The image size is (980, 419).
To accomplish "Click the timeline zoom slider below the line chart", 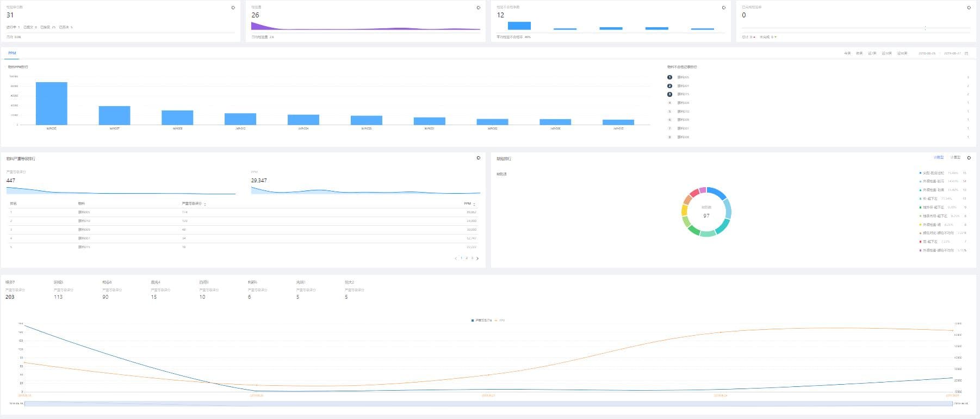I will click(x=488, y=404).
